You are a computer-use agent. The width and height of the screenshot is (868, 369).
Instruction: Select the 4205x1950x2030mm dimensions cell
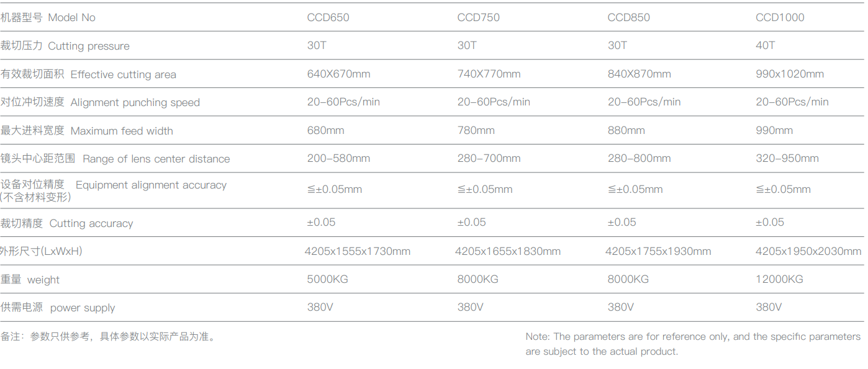[x=808, y=251]
